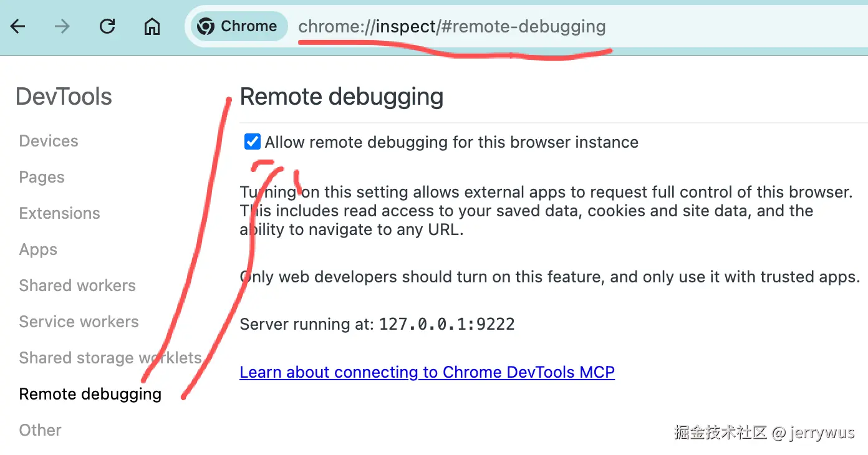Viewport: 868px width, 455px height.
Task: Open the Devices section
Action: [x=49, y=141]
